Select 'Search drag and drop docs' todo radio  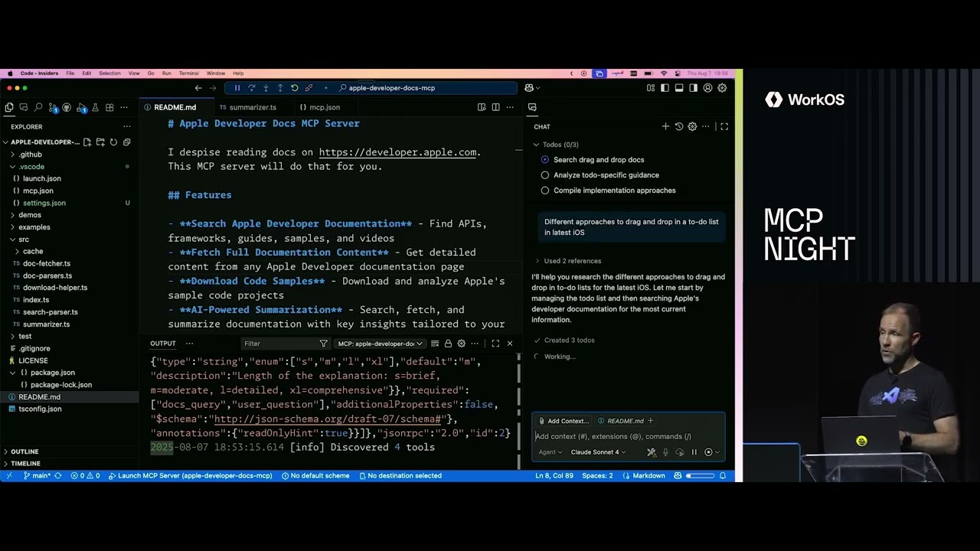click(545, 160)
